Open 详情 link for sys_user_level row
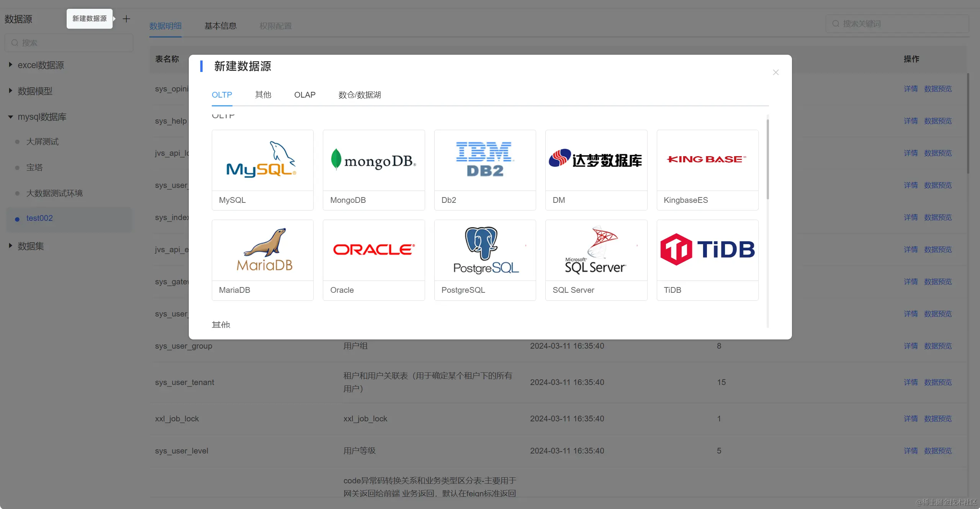980x509 pixels. [x=910, y=451]
